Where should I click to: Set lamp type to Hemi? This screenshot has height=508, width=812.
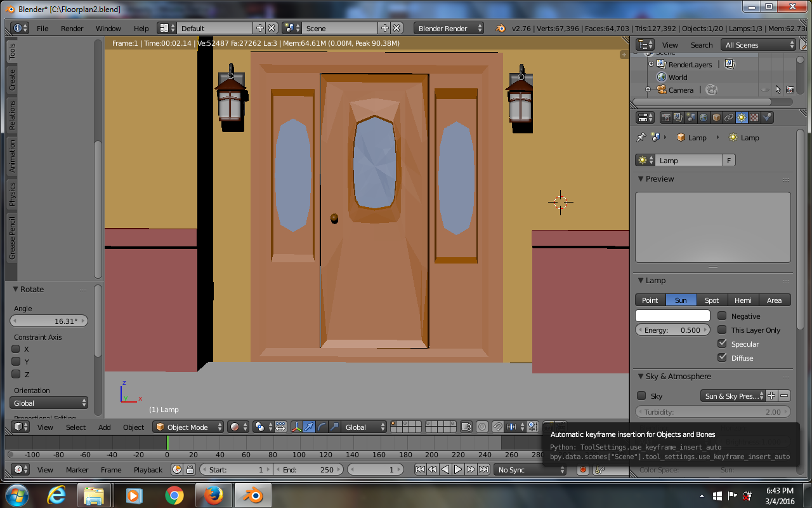(743, 300)
